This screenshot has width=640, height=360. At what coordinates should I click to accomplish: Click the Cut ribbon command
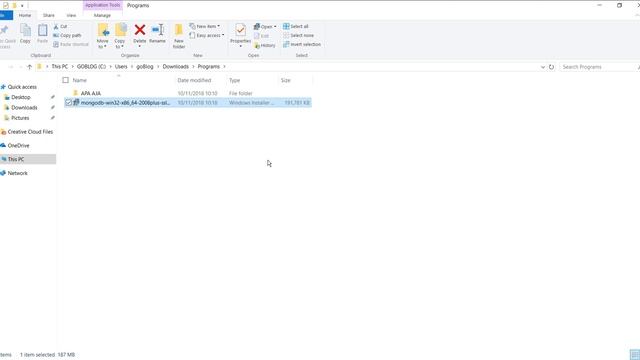[x=60, y=27]
